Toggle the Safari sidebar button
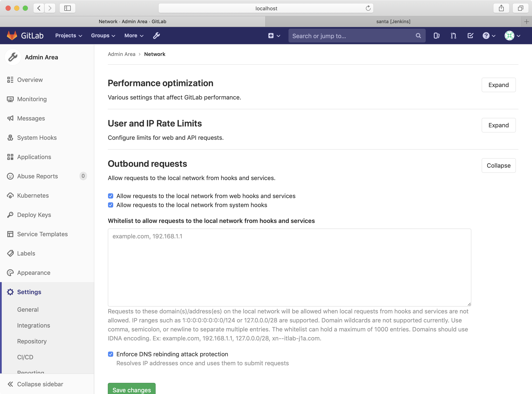Image resolution: width=532 pixels, height=394 pixels. click(x=68, y=8)
